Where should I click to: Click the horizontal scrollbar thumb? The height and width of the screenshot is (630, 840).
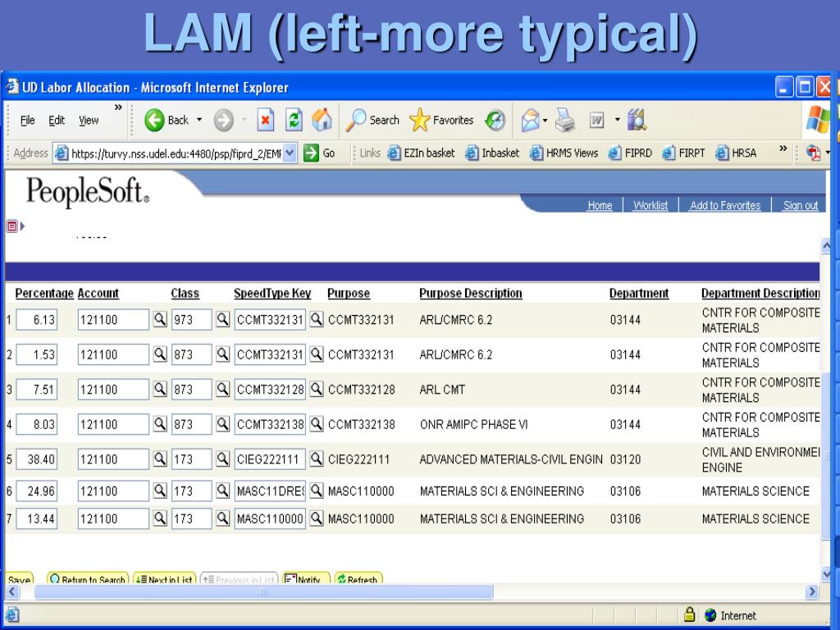click(x=262, y=591)
